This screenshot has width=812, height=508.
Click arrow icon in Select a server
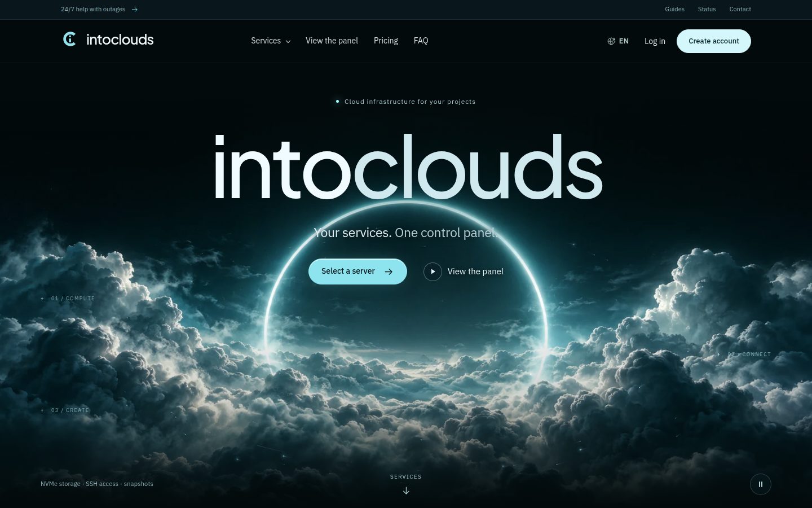click(389, 271)
